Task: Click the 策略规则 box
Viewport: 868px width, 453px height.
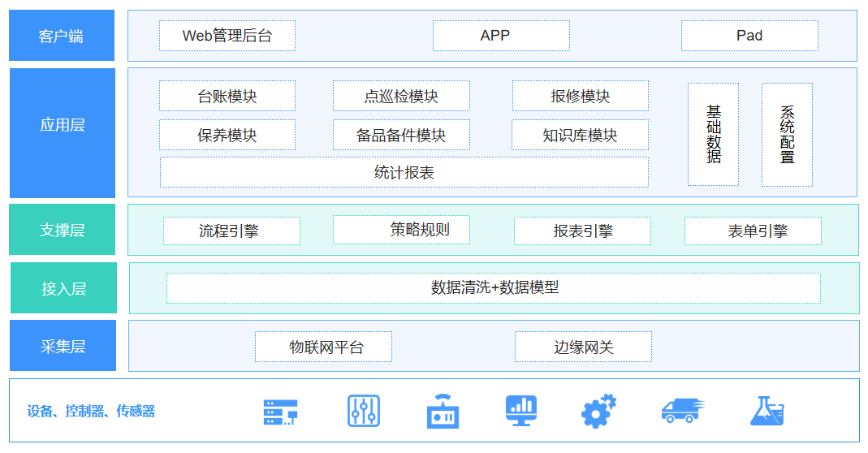Action: coord(401,230)
